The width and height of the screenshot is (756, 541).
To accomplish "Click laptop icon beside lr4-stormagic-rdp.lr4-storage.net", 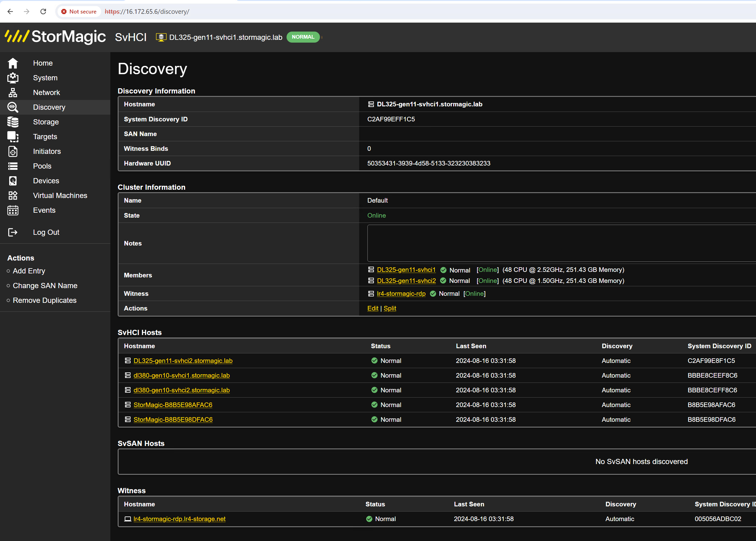I will 127,519.
